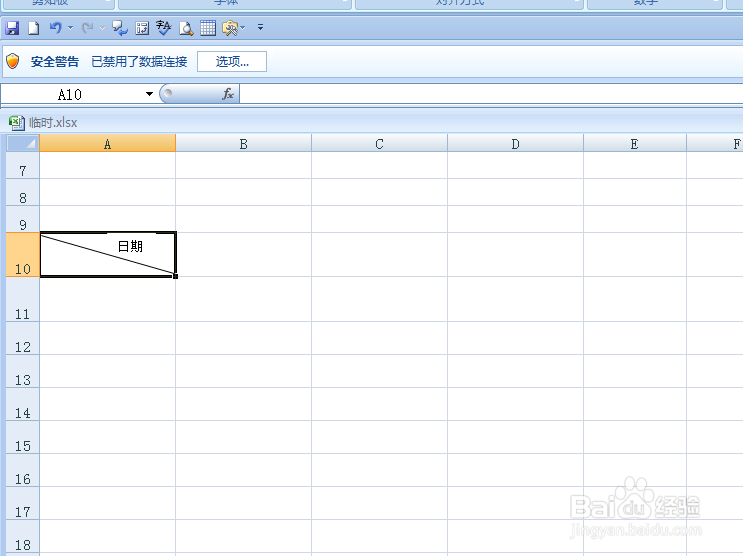Click the 安全警告 label
The image size is (743, 556).
[55, 62]
